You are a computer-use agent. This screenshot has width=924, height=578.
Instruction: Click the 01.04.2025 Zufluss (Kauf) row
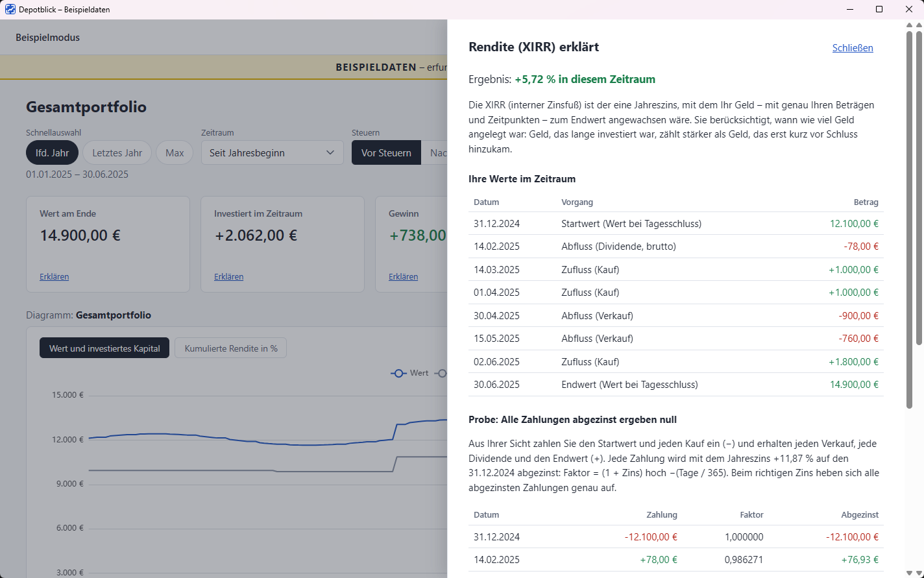pos(676,293)
